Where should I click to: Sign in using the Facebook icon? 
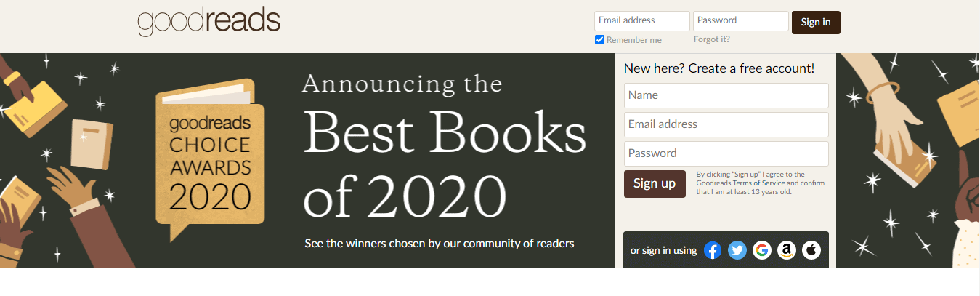[713, 251]
